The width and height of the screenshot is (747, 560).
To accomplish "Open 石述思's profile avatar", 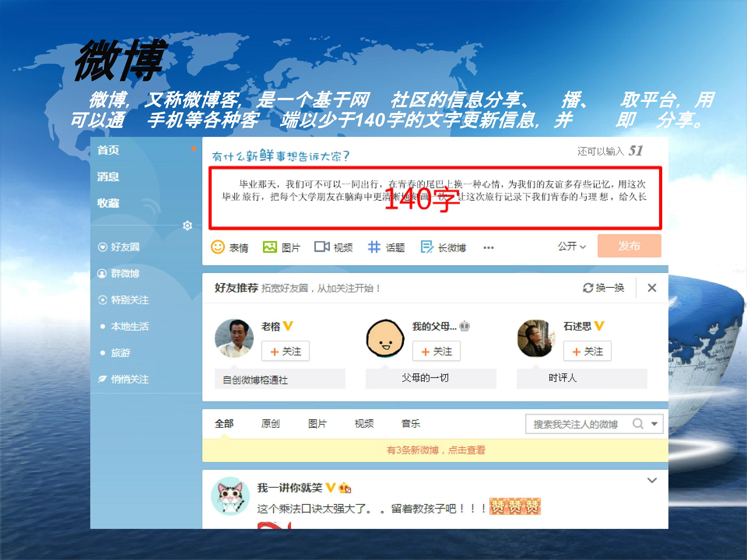I will pos(536,338).
